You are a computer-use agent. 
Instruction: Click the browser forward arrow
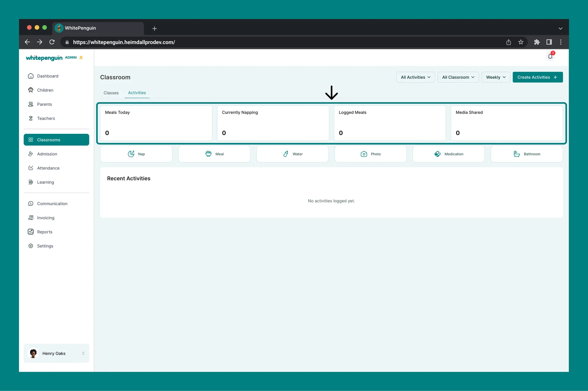40,42
